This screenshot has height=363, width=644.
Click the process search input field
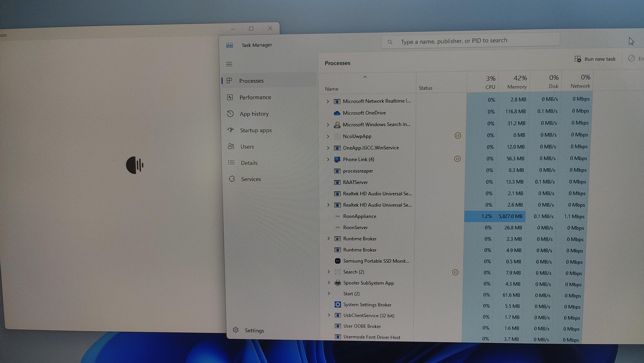tap(470, 41)
